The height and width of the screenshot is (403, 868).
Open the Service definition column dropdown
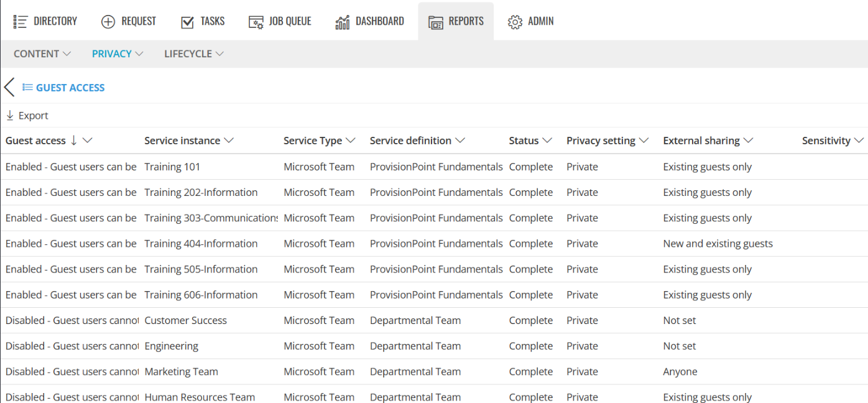[x=460, y=141]
